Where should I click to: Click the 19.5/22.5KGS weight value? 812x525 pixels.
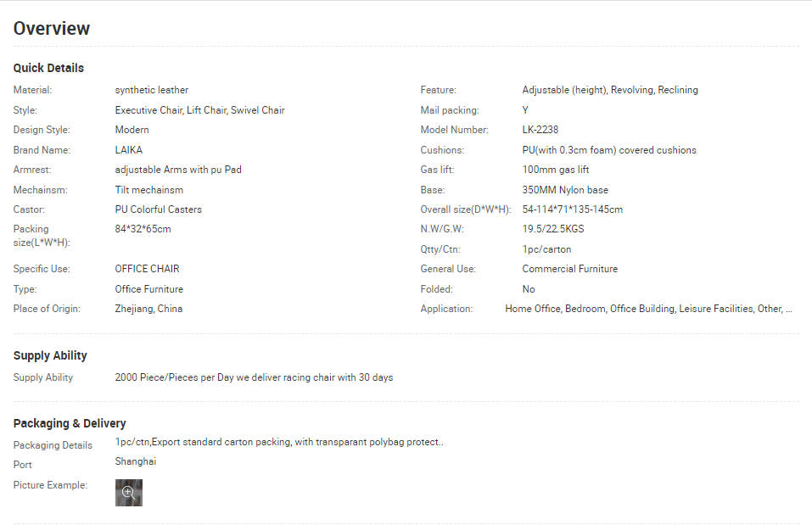(553, 229)
